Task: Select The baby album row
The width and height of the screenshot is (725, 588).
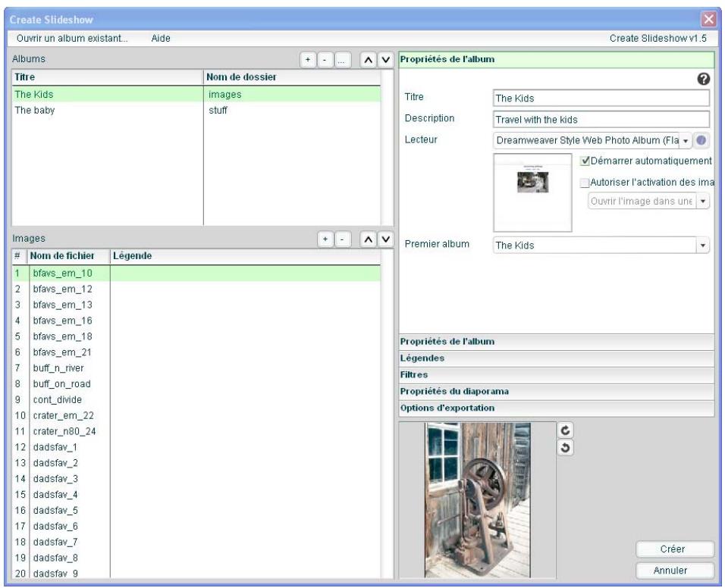Action: (x=196, y=110)
